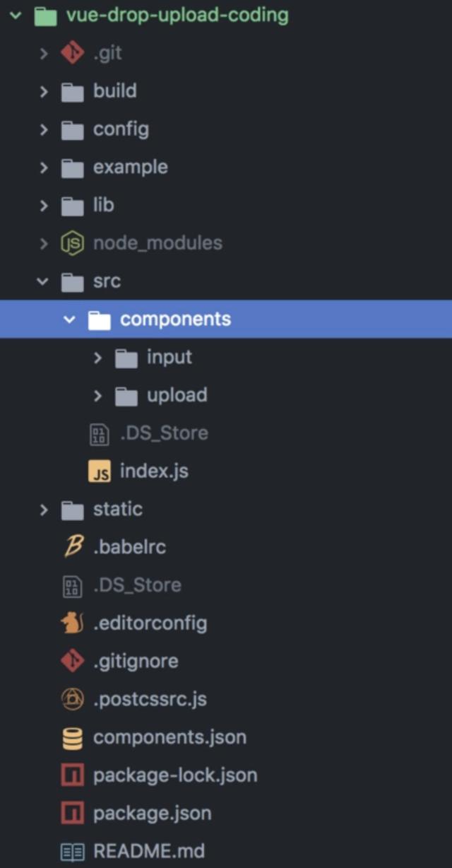Click the Babel icon next to .babelrc
452x868 pixels.
(72, 547)
